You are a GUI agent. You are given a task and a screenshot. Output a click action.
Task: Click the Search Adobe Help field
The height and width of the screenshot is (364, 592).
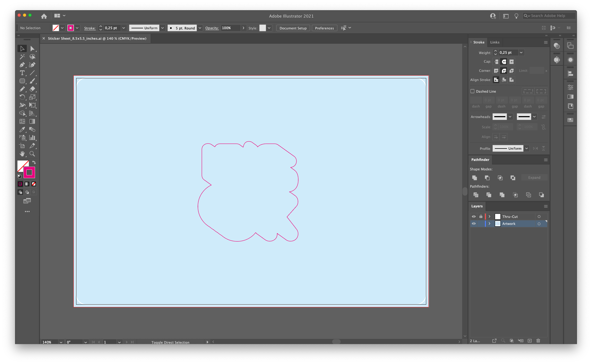point(549,16)
